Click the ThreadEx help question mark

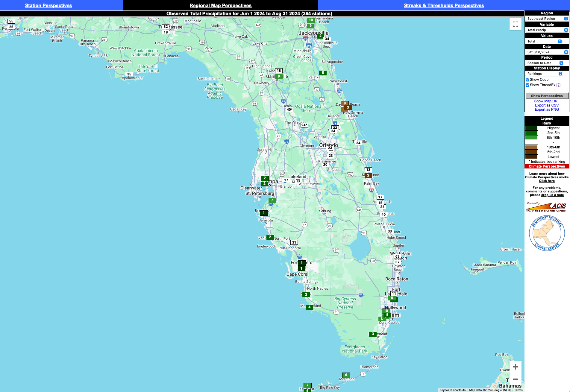tap(558, 85)
